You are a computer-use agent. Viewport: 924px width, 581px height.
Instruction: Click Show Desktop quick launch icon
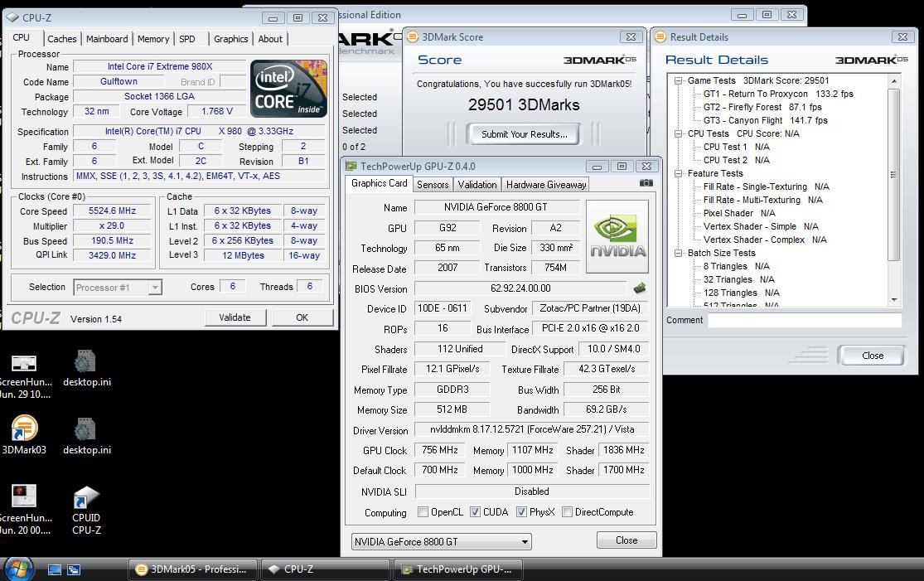click(x=54, y=569)
